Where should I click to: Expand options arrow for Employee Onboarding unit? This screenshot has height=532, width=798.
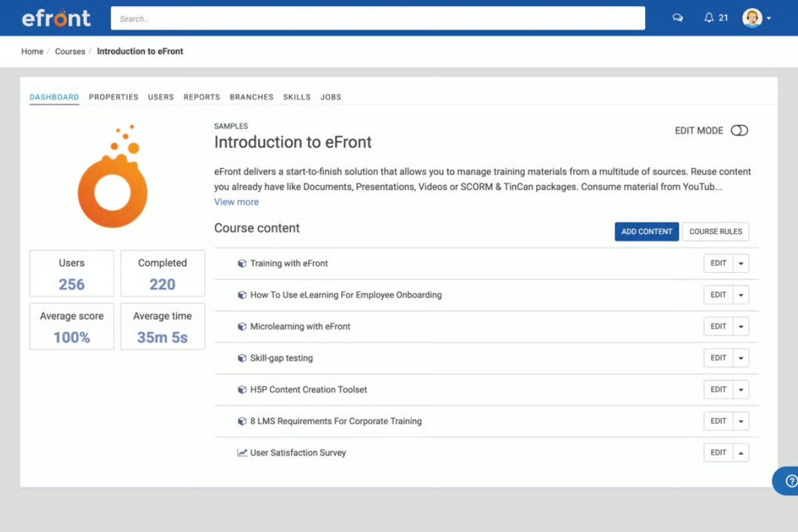tap(741, 295)
